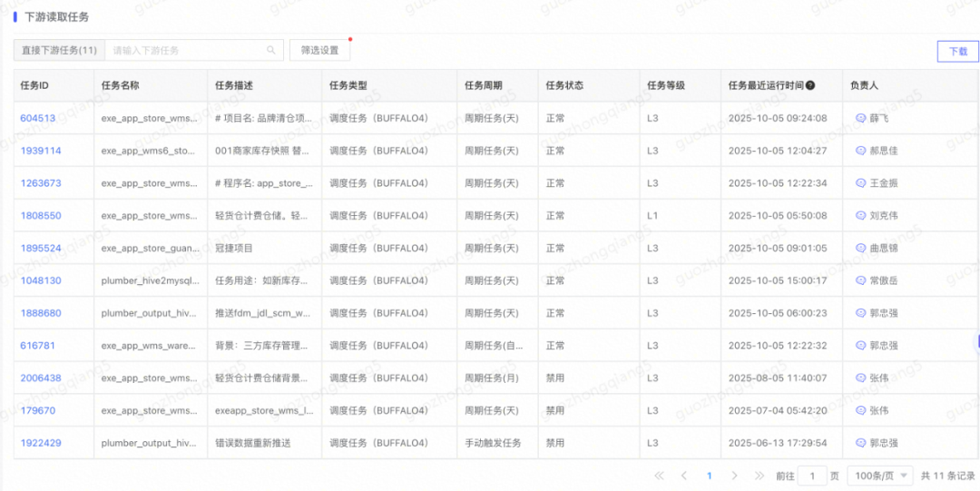
Task: Go to first page double-arrow
Action: 659,476
